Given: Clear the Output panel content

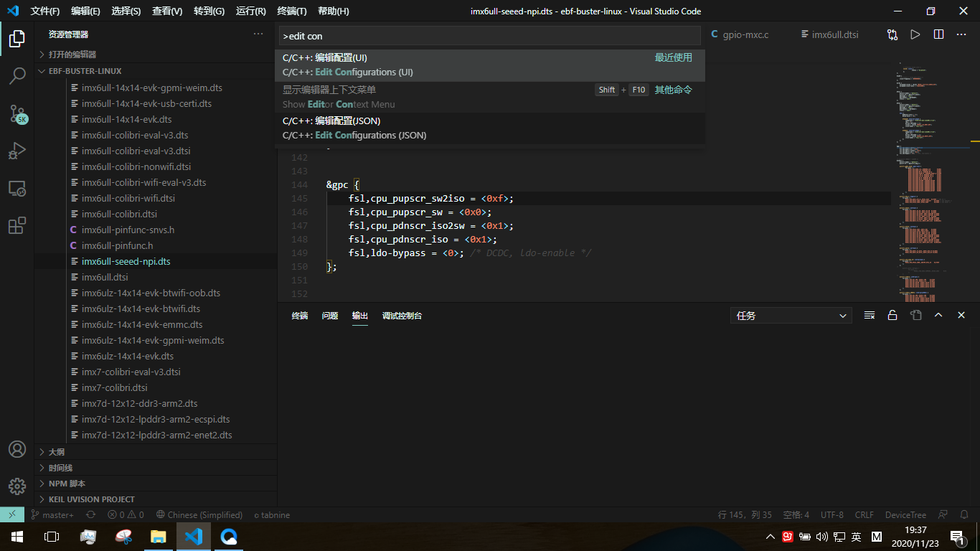Looking at the screenshot, I should [x=869, y=315].
